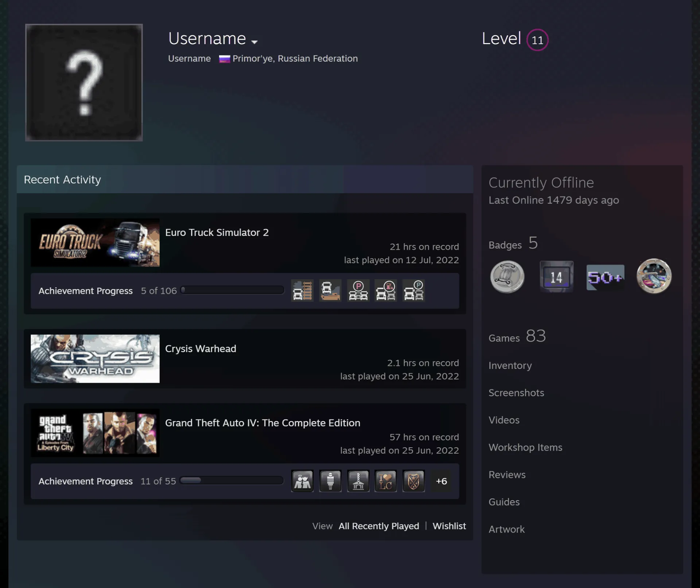Open Workshop Items page

tap(525, 448)
